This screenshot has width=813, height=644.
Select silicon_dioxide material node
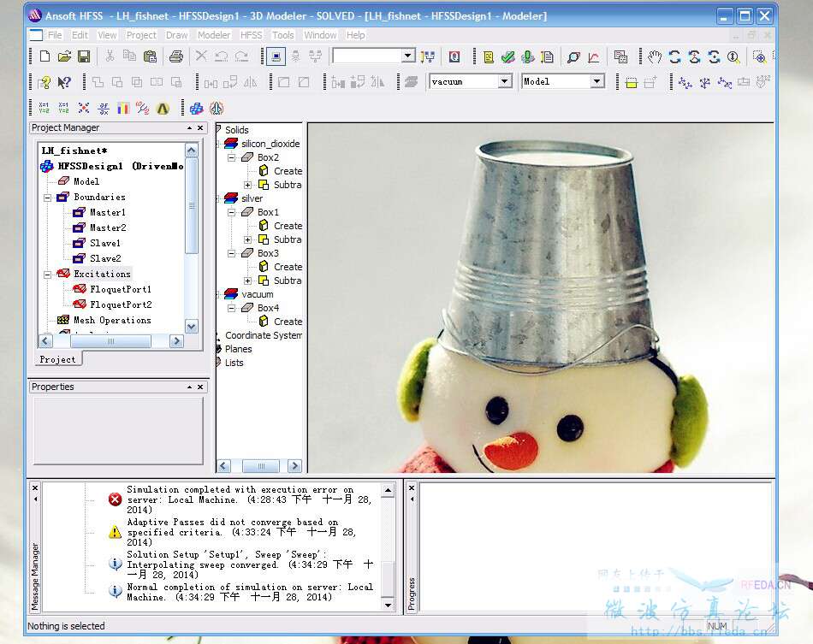pos(270,144)
